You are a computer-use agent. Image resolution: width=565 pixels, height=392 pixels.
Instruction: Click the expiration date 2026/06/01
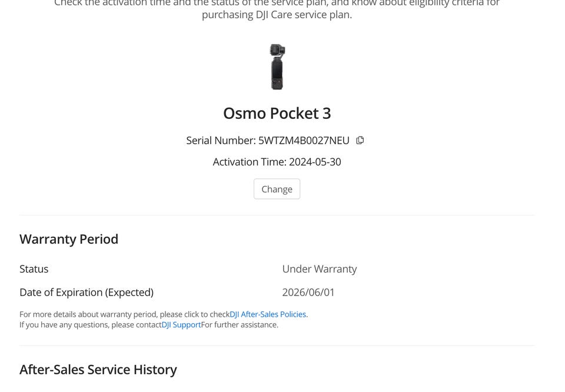[x=308, y=293]
